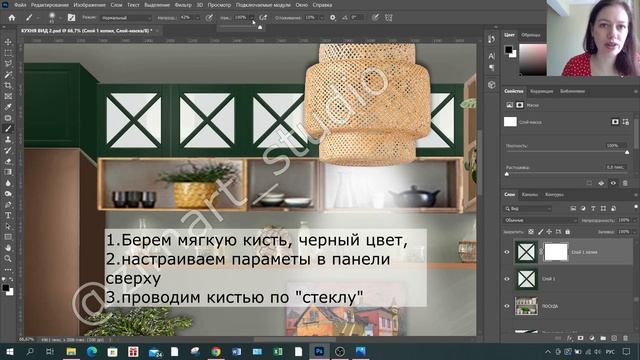
Task: Open layer fill dropdown arrow
Action: click(634, 232)
